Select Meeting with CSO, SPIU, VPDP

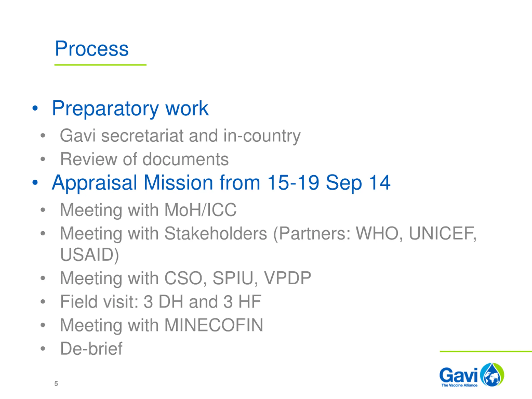point(185,278)
